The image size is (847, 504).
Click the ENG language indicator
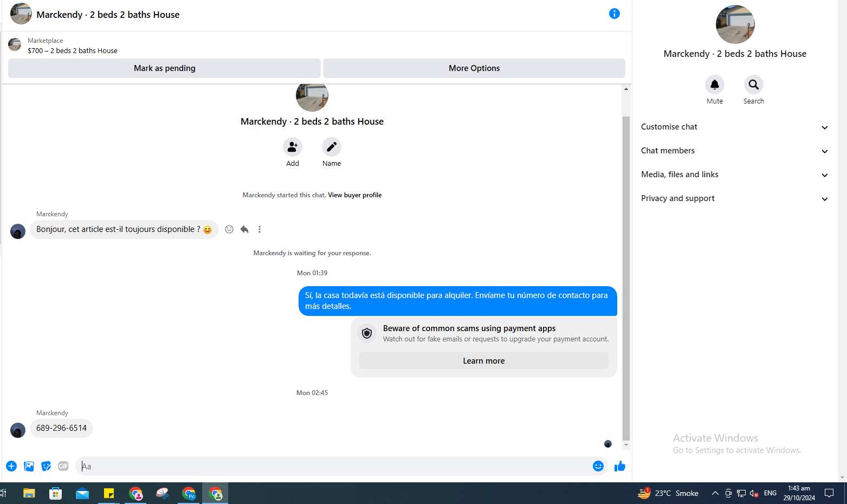click(x=770, y=493)
